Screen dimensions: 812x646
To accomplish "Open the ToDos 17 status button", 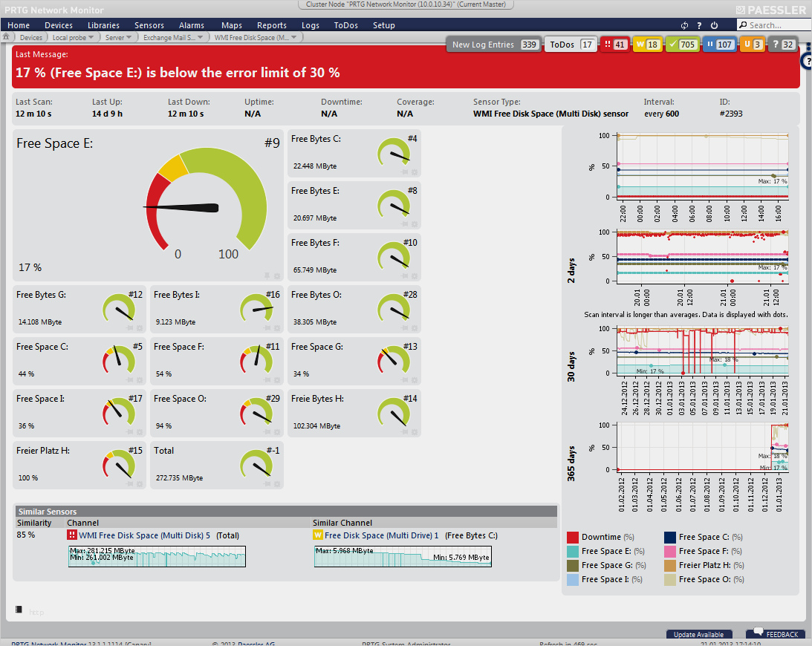I will click(x=571, y=45).
